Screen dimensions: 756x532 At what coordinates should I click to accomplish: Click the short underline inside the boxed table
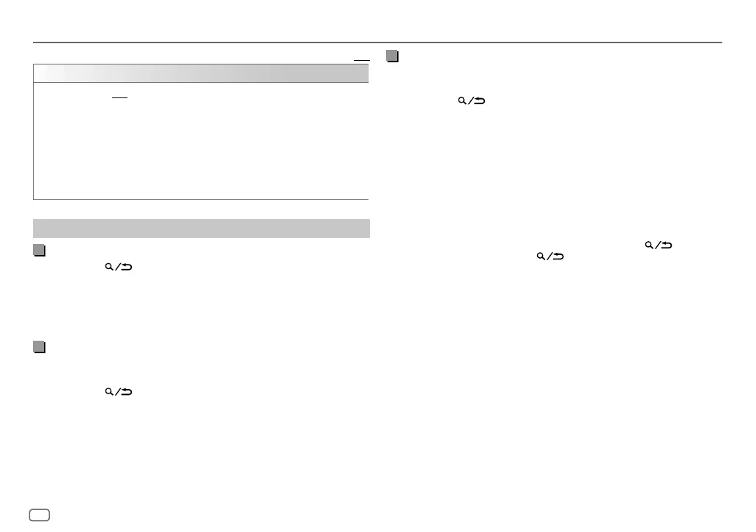(119, 98)
